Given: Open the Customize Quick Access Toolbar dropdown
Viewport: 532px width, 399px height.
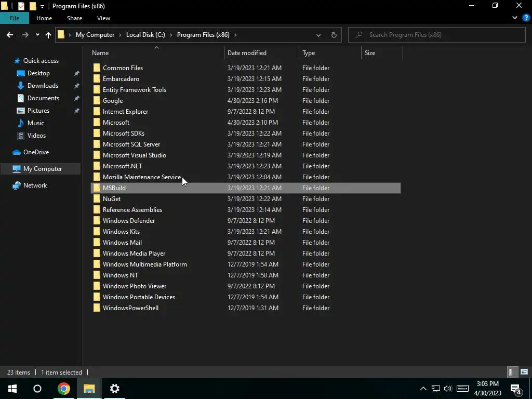Looking at the screenshot, I should (42, 6).
